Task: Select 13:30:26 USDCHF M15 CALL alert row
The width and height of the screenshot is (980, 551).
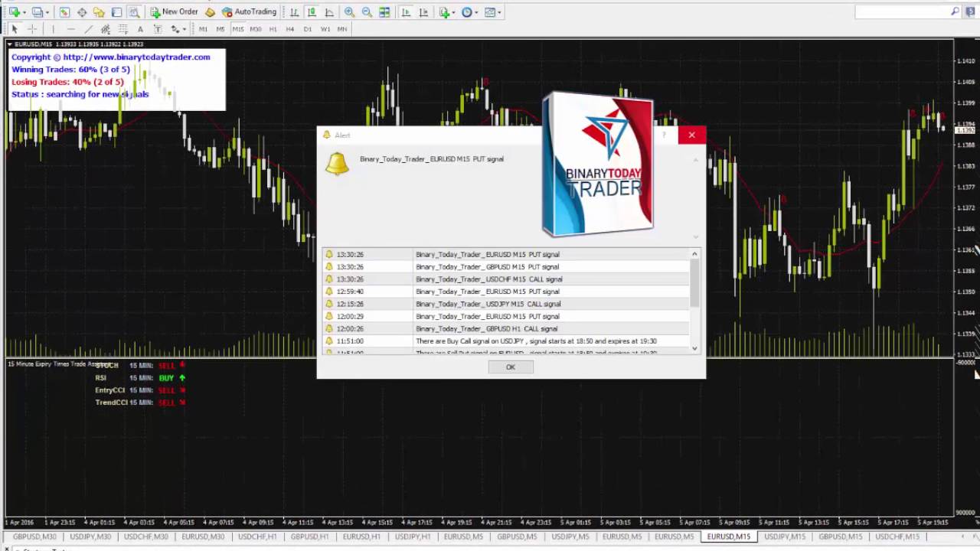Action: click(507, 279)
